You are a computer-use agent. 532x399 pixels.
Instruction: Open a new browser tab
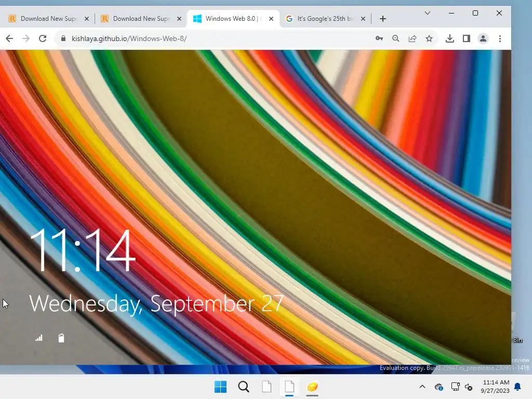(383, 19)
